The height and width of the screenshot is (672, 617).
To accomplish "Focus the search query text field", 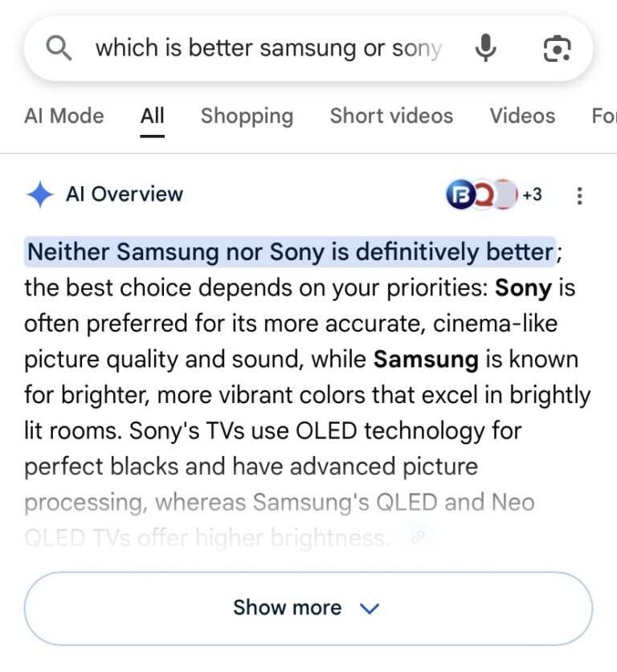I will (268, 49).
